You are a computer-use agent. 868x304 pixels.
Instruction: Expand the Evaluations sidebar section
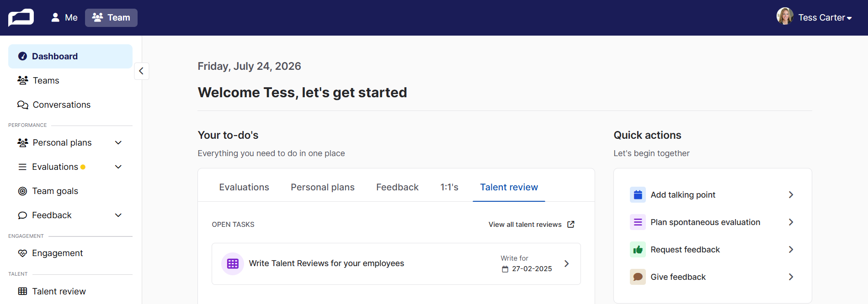(x=118, y=167)
